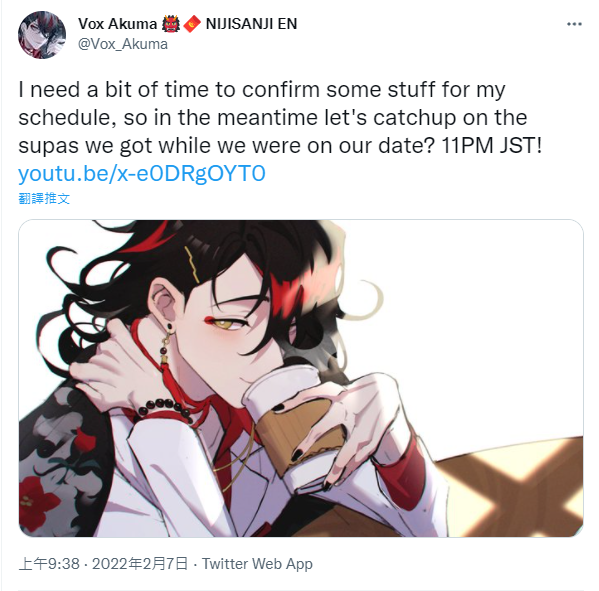Image resolution: width=599 pixels, height=591 pixels.
Task: Open the youtu.be/x-e0DRgOYT0 link
Action: coord(142,173)
